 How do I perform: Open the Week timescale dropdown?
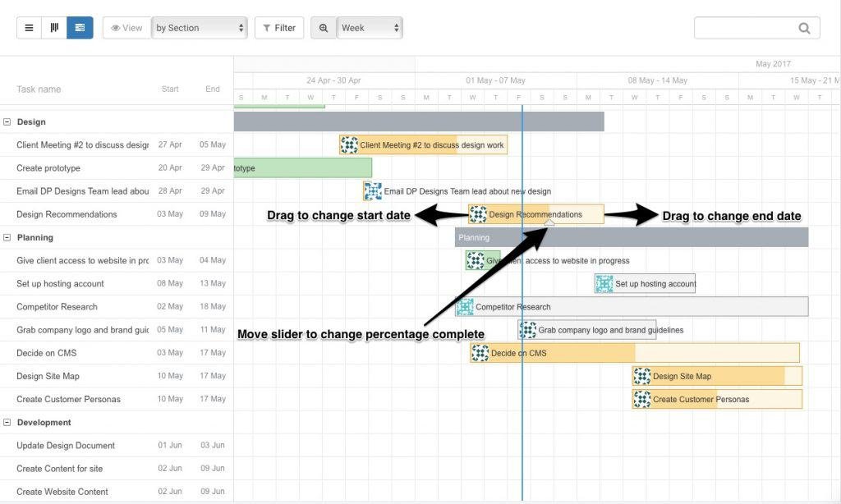click(370, 27)
